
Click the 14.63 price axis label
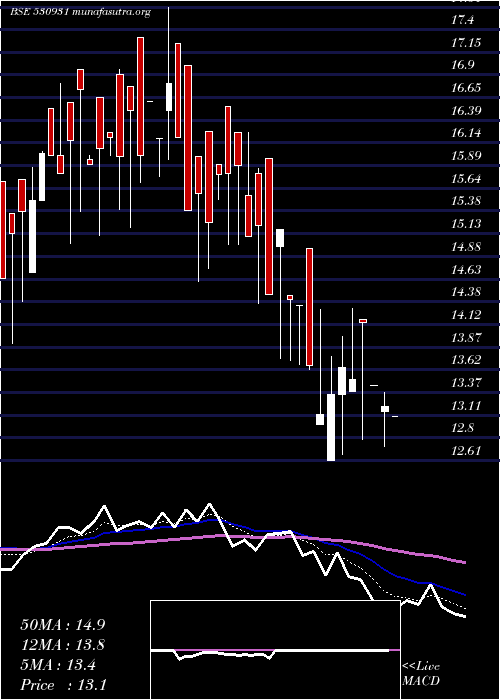[466, 270]
